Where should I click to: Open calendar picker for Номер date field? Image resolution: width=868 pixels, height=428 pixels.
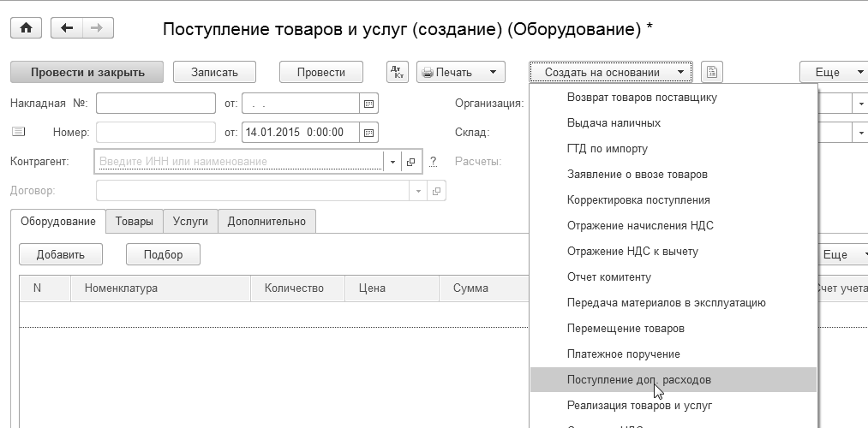coord(368,133)
